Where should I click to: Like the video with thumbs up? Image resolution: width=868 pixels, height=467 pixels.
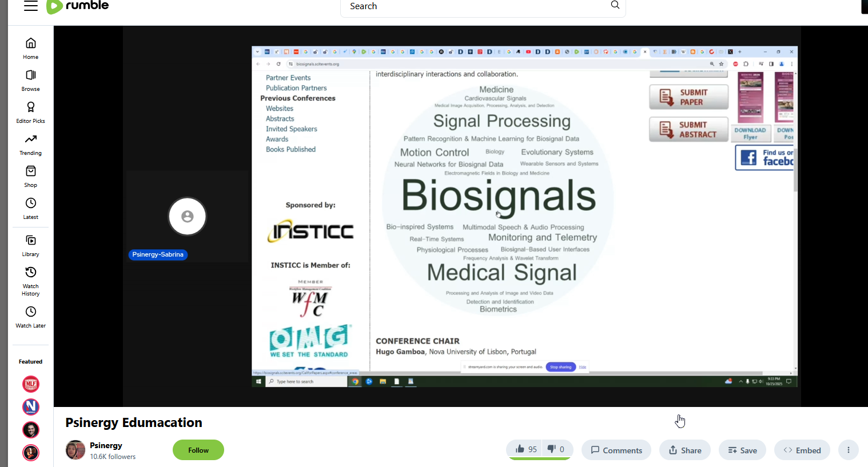pyautogui.click(x=525, y=450)
